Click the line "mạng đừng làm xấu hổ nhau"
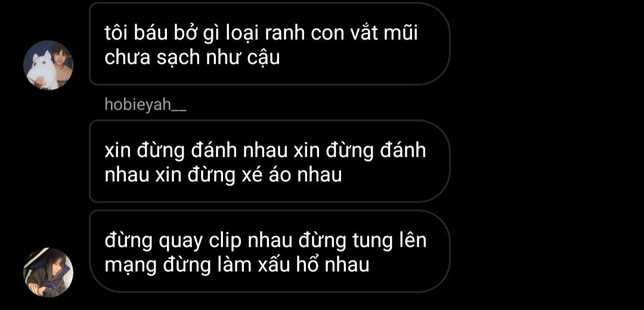The height and width of the screenshot is (310, 644). [x=237, y=265]
